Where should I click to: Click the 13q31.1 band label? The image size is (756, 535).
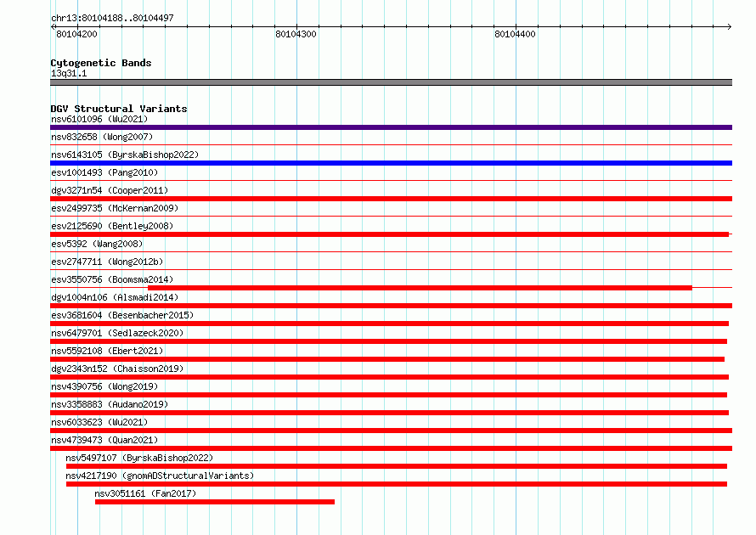click(x=69, y=73)
